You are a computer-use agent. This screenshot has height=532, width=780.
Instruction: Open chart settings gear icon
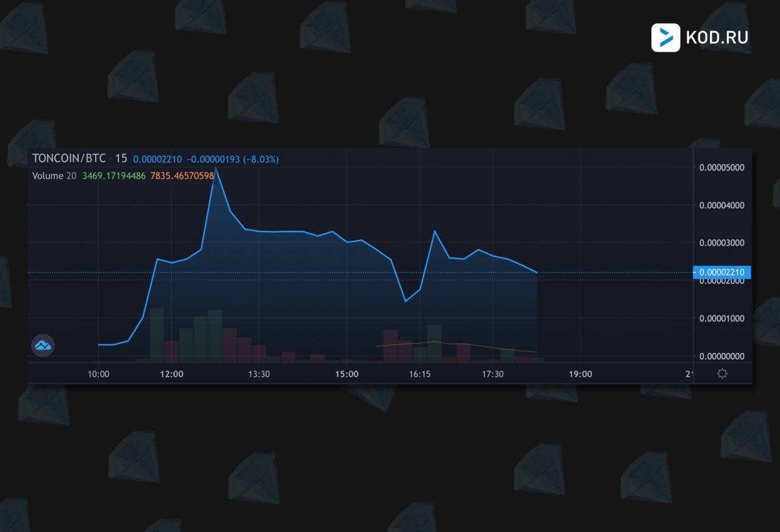pyautogui.click(x=722, y=374)
